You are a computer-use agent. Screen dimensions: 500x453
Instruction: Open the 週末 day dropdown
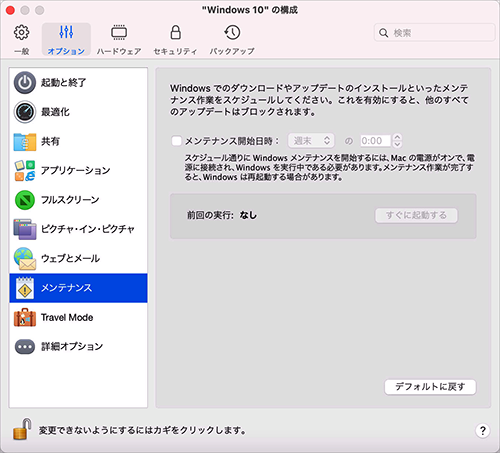[311, 141]
